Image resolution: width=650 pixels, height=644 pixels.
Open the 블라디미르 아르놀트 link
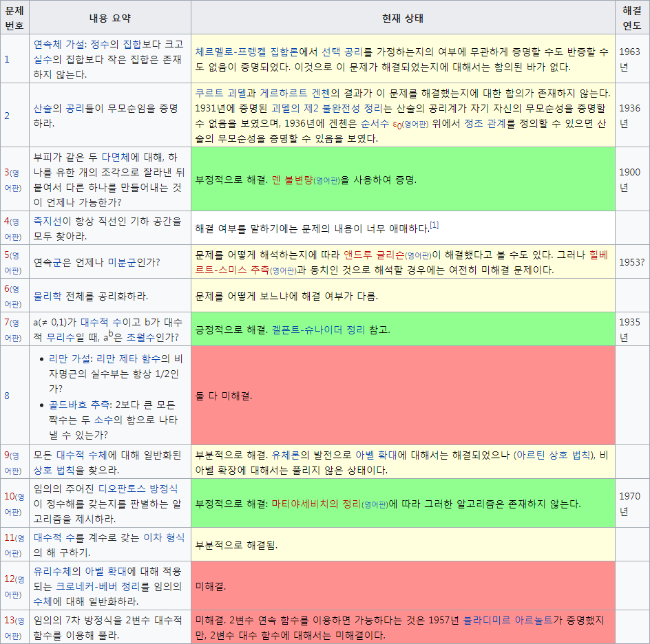(x=508, y=621)
